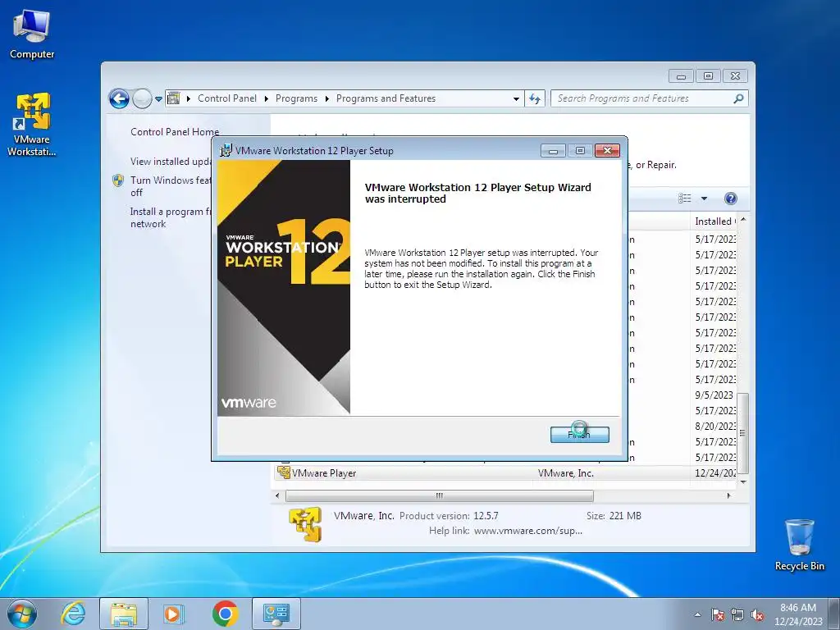The height and width of the screenshot is (630, 840).
Task: Click the 12/24 installed date cell
Action: (x=715, y=473)
